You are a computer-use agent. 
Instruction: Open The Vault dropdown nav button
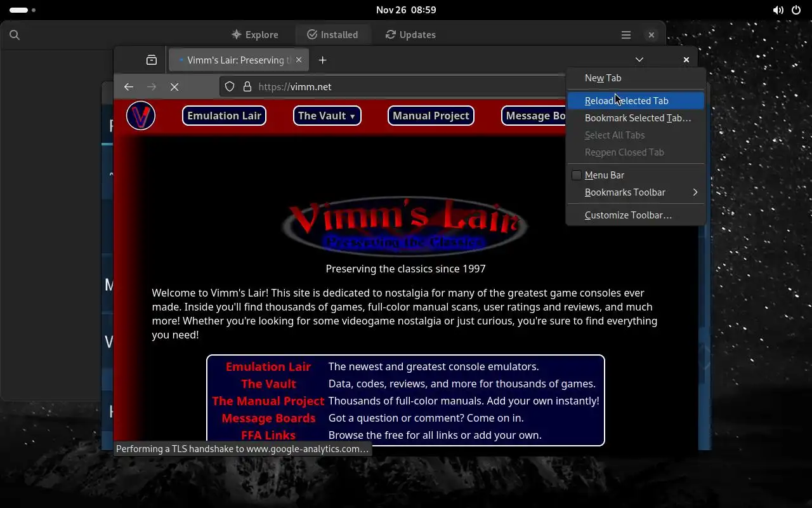[x=327, y=116]
